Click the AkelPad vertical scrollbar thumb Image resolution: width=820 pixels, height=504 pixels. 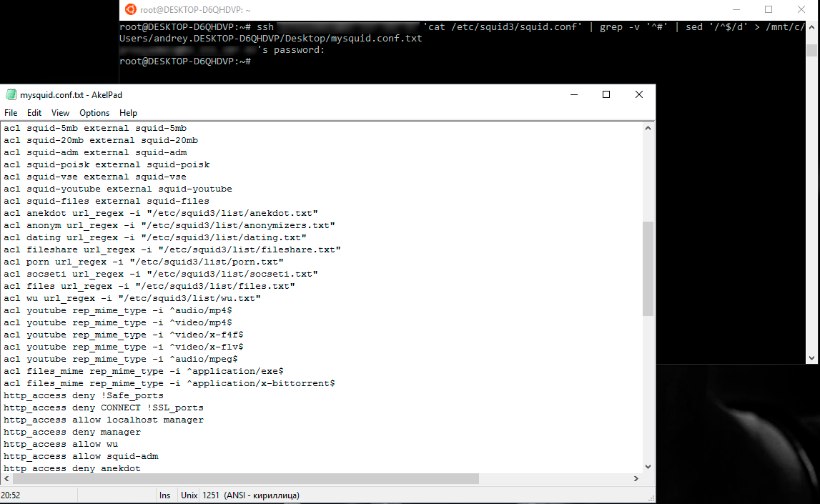(648, 269)
